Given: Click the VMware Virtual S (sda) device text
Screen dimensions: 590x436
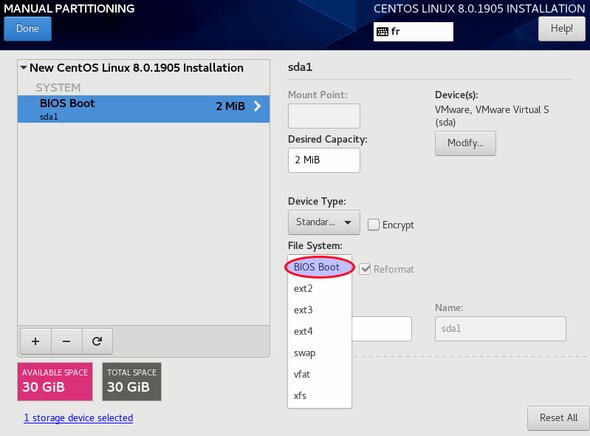Looking at the screenshot, I should 492,116.
